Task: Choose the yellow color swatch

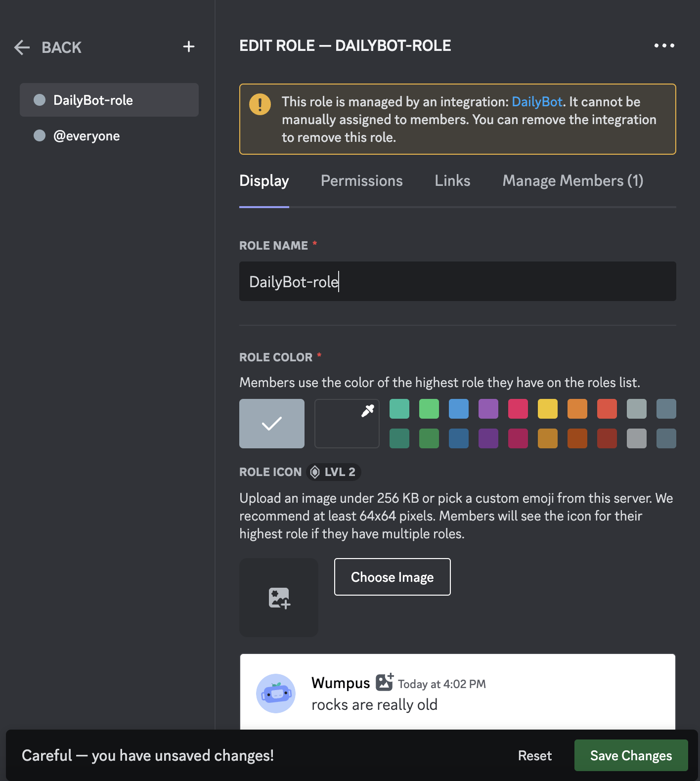Action: coord(548,409)
